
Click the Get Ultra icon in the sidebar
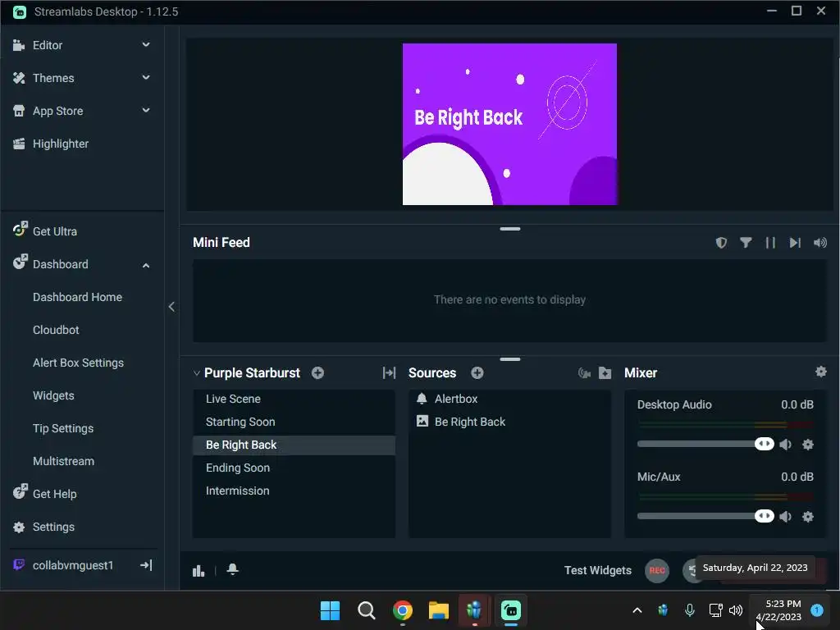click(x=20, y=230)
